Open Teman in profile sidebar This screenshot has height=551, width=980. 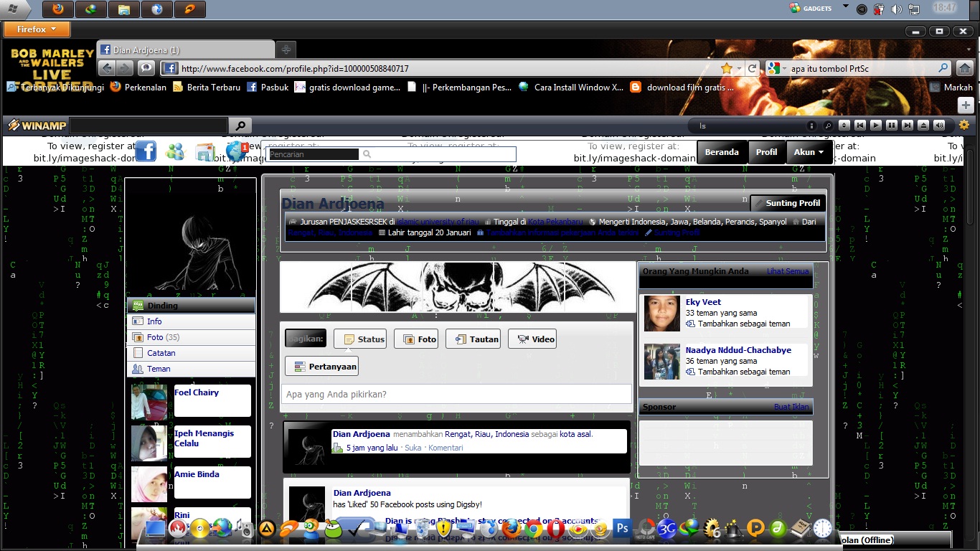tap(191, 369)
